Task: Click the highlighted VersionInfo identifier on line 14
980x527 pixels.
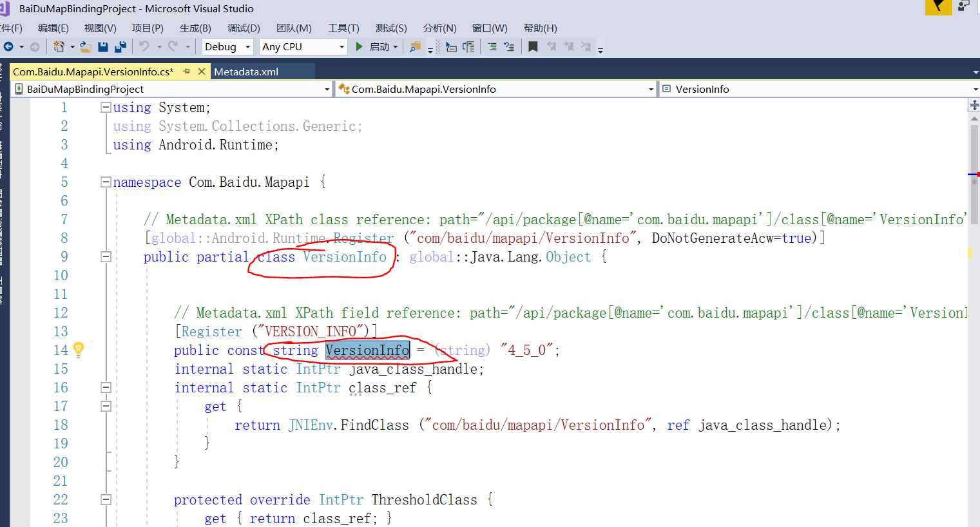Action: pos(367,350)
